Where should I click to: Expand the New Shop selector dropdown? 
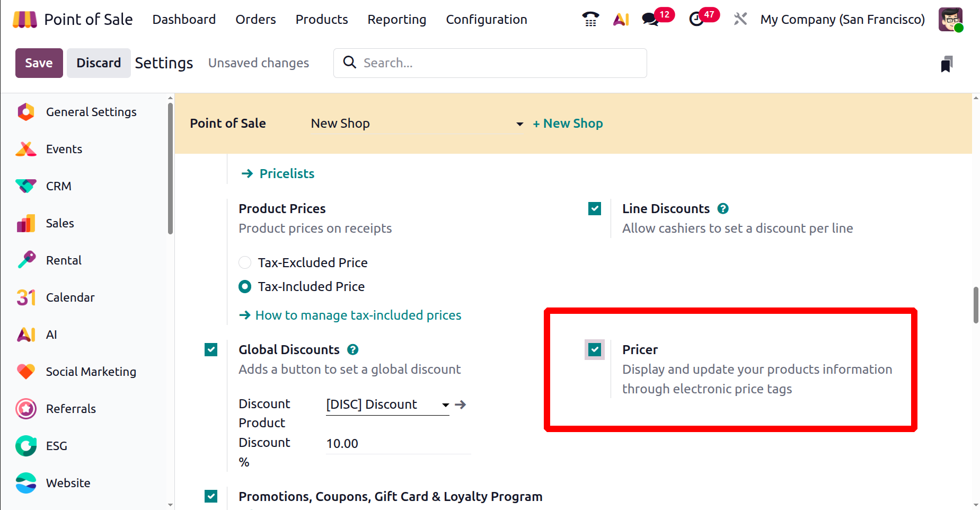[x=519, y=124]
